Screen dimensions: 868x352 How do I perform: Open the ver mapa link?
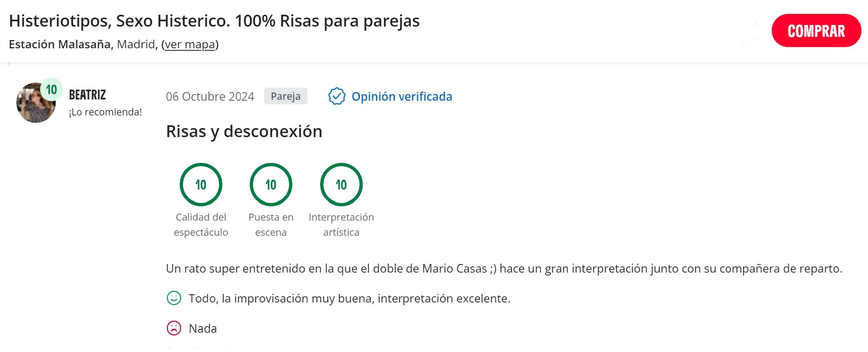[x=190, y=44]
